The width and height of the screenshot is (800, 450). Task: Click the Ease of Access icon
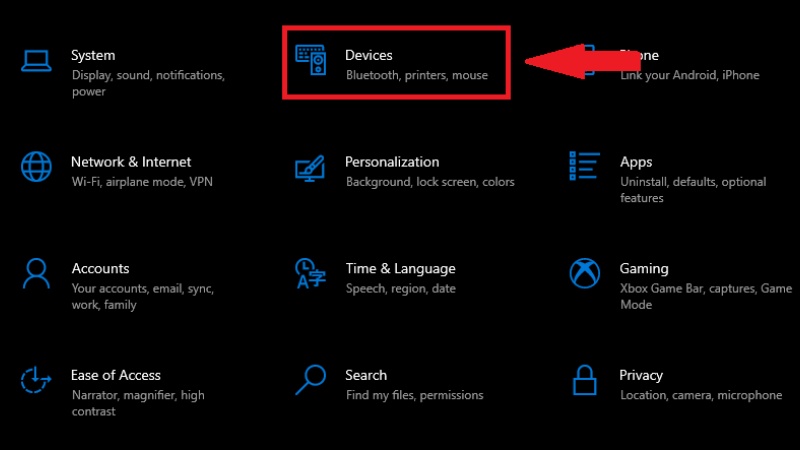click(x=36, y=380)
